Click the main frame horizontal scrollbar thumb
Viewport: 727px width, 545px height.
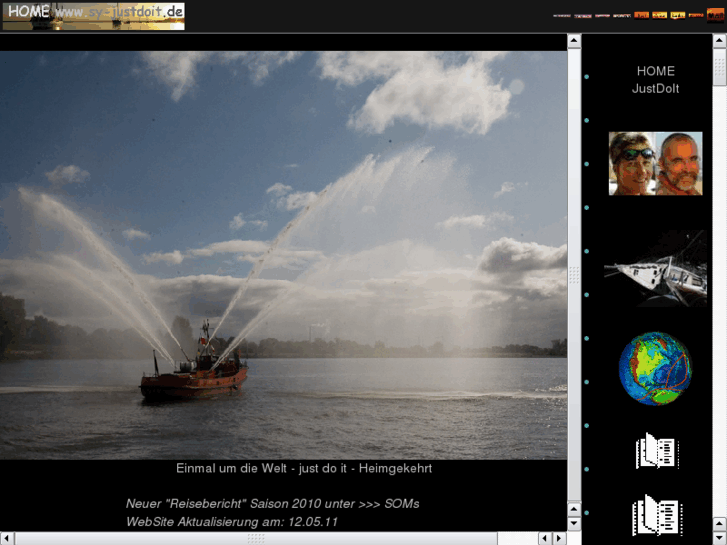pos(256,538)
